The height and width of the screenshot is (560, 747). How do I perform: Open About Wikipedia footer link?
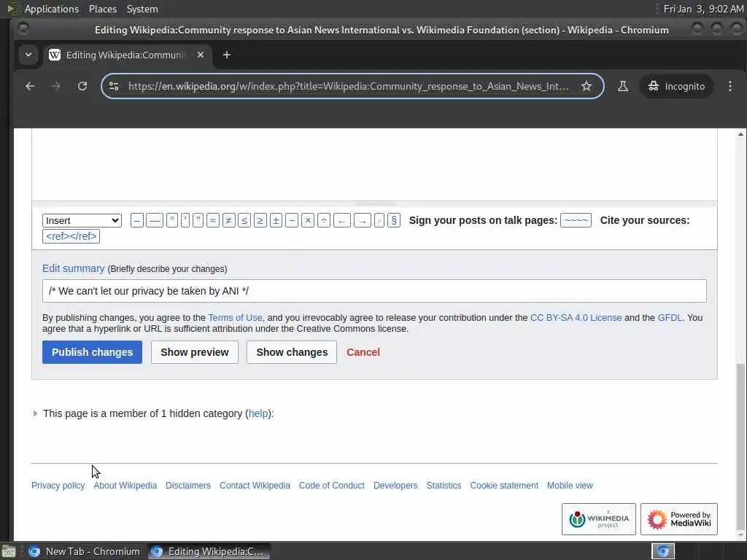click(125, 485)
